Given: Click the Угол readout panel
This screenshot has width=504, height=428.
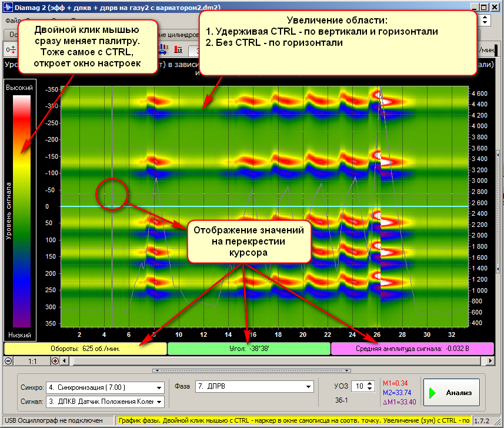Looking at the screenshot, I should [249, 349].
